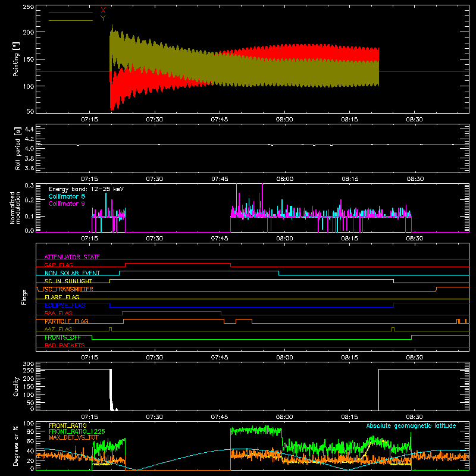The image size is (476, 476).
Task: Select the NON_SOLAR_EVENT flag label
Action: click(x=72, y=273)
